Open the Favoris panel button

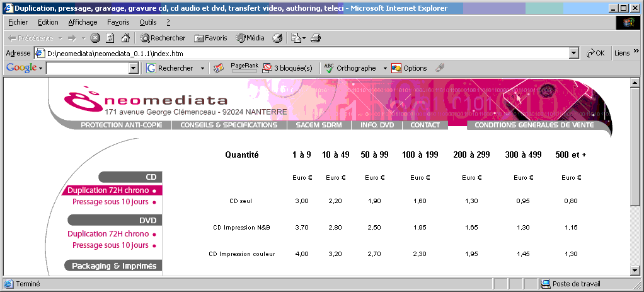[210, 38]
